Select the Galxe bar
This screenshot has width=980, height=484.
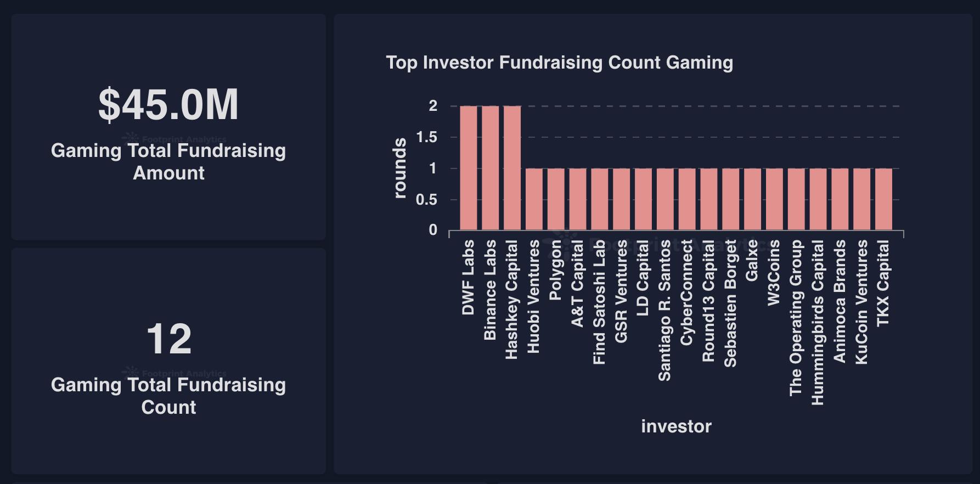(x=752, y=199)
